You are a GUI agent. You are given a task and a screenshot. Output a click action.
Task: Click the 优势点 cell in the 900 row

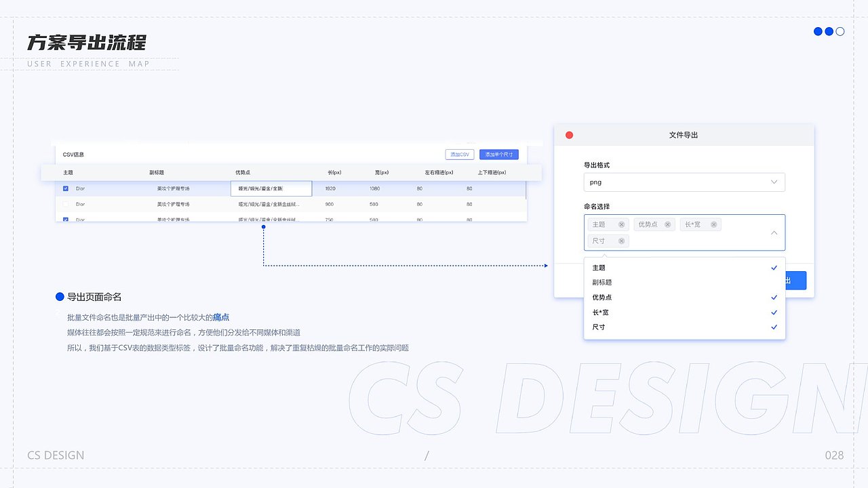pyautogui.click(x=269, y=204)
